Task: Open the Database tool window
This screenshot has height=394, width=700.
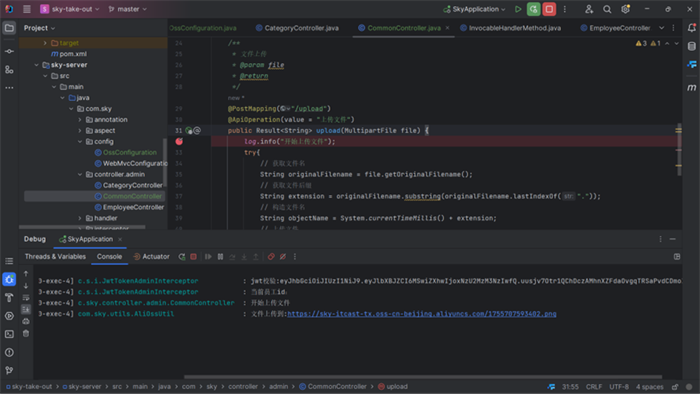Action: 692,46
